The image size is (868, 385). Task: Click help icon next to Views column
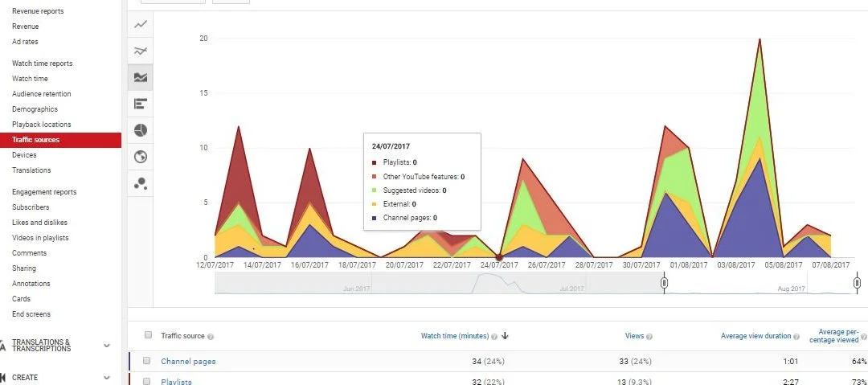click(649, 336)
